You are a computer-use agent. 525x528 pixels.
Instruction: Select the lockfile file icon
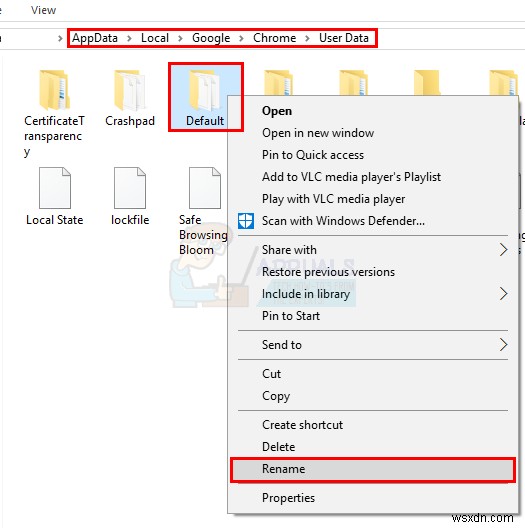click(x=130, y=188)
